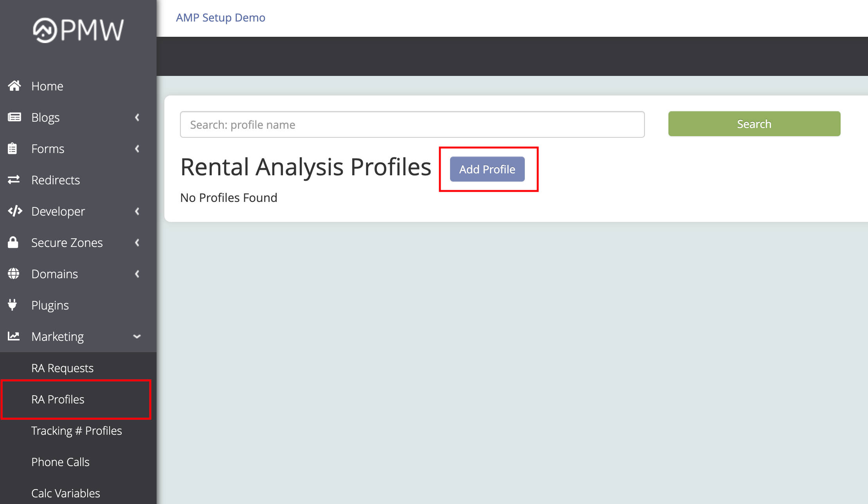
Task: Click the Forms clipboard icon
Action: click(x=13, y=148)
